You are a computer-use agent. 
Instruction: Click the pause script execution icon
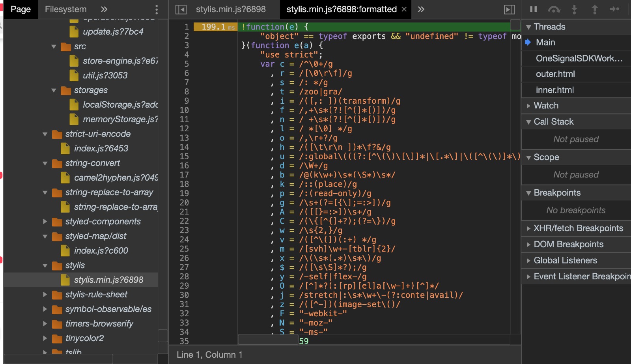[534, 9]
